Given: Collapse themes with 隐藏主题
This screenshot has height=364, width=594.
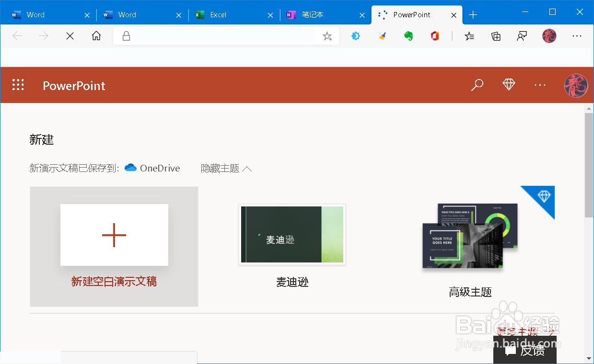Looking at the screenshot, I should pos(226,168).
